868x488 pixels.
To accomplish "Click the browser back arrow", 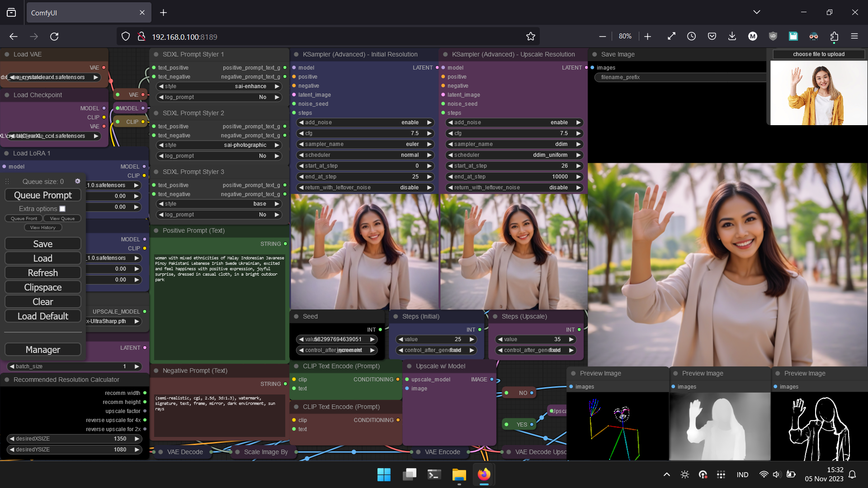I will click(14, 37).
